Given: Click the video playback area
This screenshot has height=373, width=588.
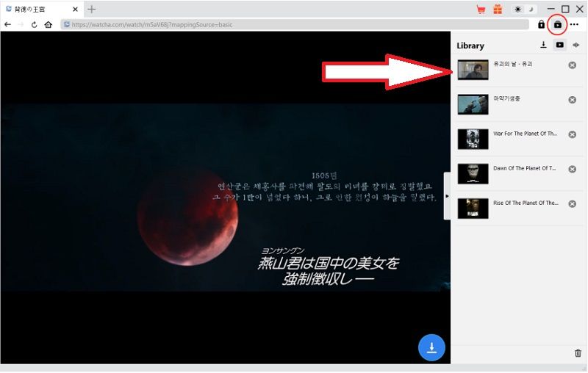Looking at the screenshot, I should (x=225, y=198).
